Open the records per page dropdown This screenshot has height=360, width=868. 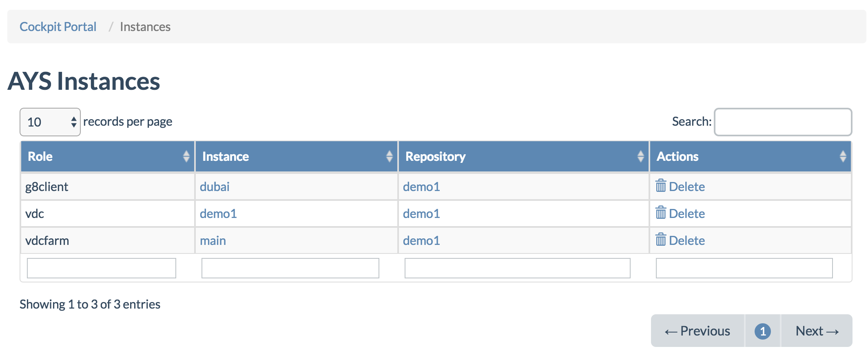point(50,122)
